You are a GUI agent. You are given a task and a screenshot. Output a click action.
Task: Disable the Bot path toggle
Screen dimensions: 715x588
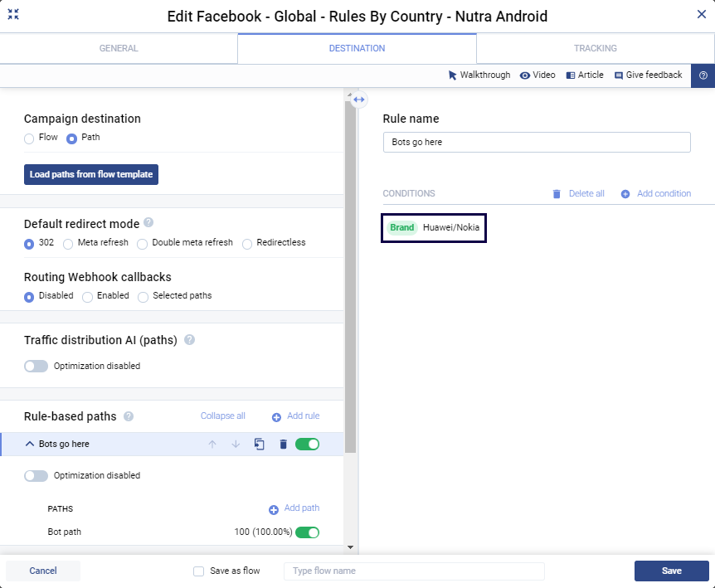click(x=307, y=532)
